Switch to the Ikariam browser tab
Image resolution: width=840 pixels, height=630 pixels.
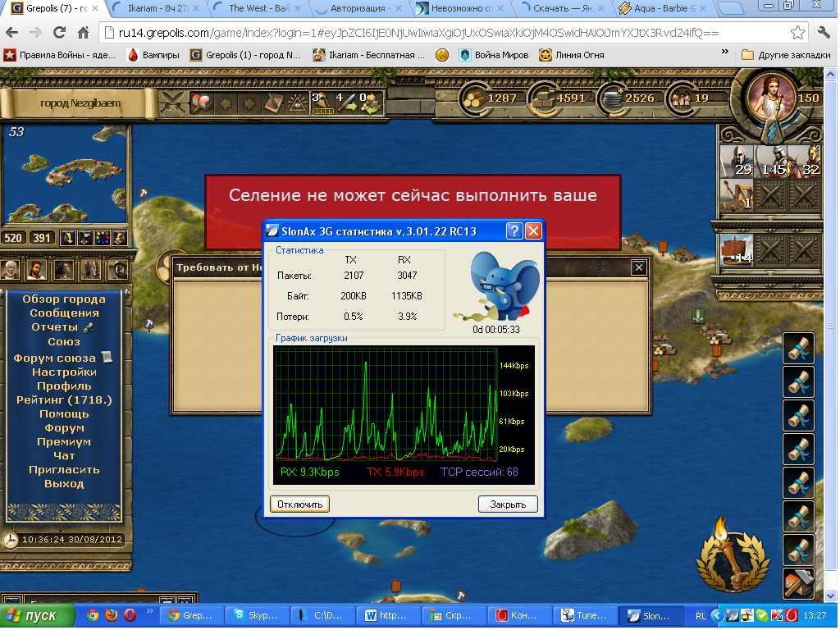coord(156,8)
